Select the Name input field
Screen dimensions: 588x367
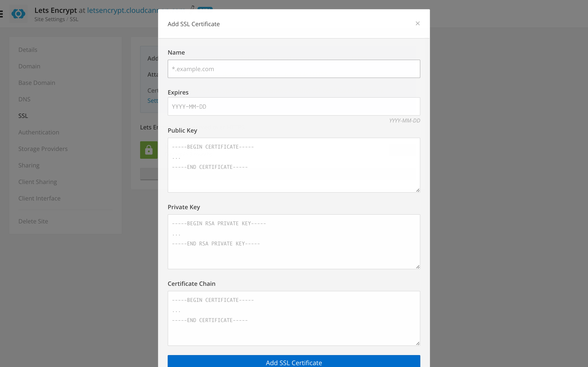[x=294, y=69]
